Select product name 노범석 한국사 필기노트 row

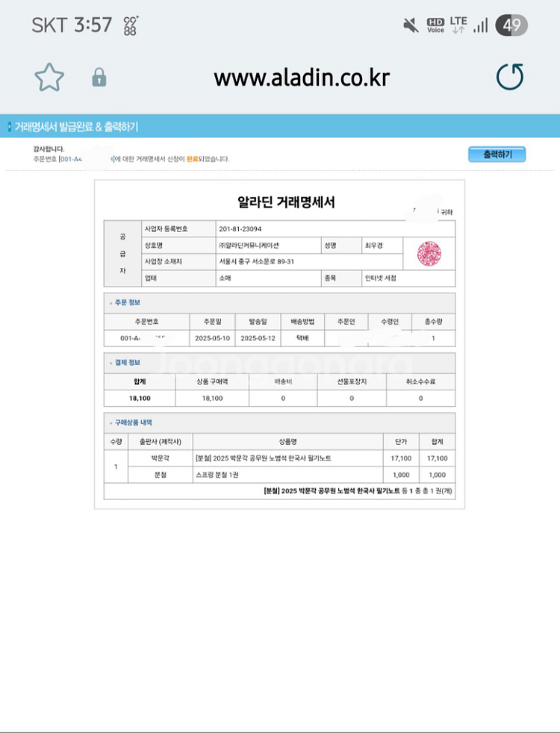coord(264,458)
